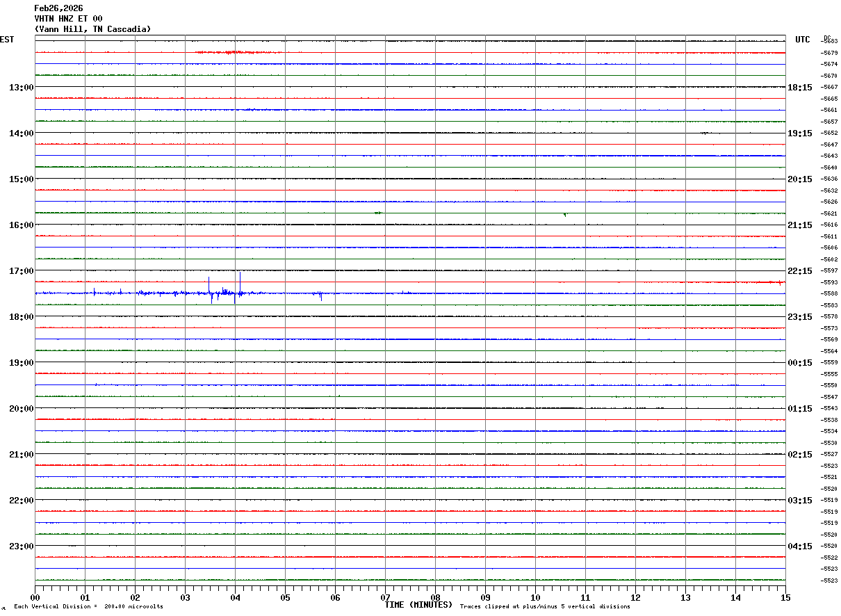This screenshot has width=841, height=616.
Task: Click the DC offset value "-5679"
Action: click(829, 53)
